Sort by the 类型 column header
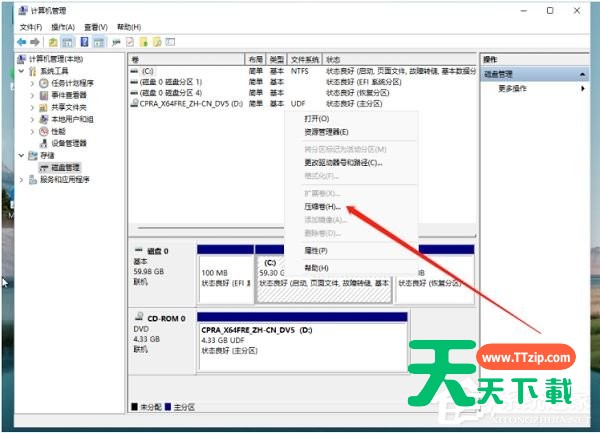The width and height of the screenshot is (600, 433). coord(276,60)
